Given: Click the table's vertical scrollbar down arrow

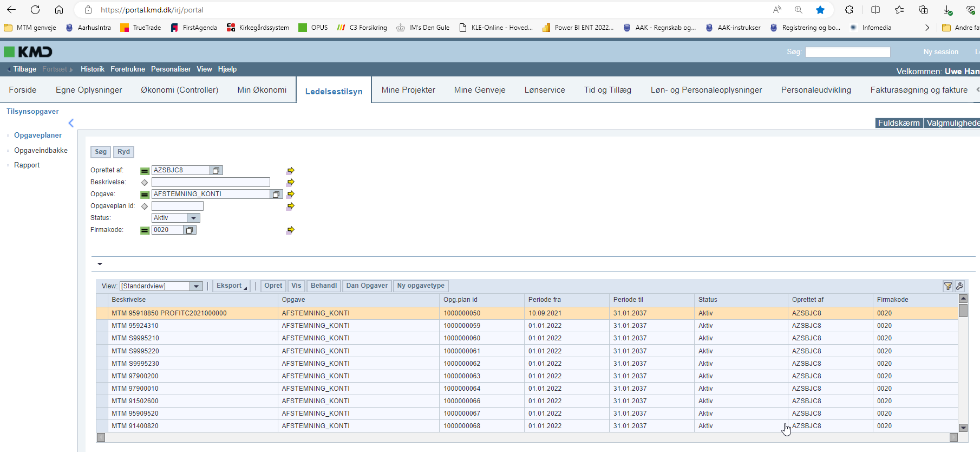Looking at the screenshot, I should point(963,428).
